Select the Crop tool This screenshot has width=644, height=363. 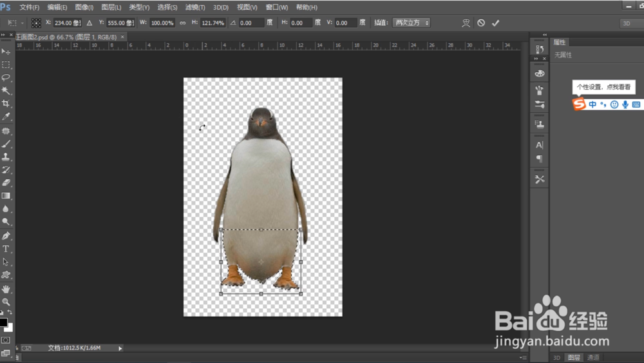pyautogui.click(x=6, y=104)
